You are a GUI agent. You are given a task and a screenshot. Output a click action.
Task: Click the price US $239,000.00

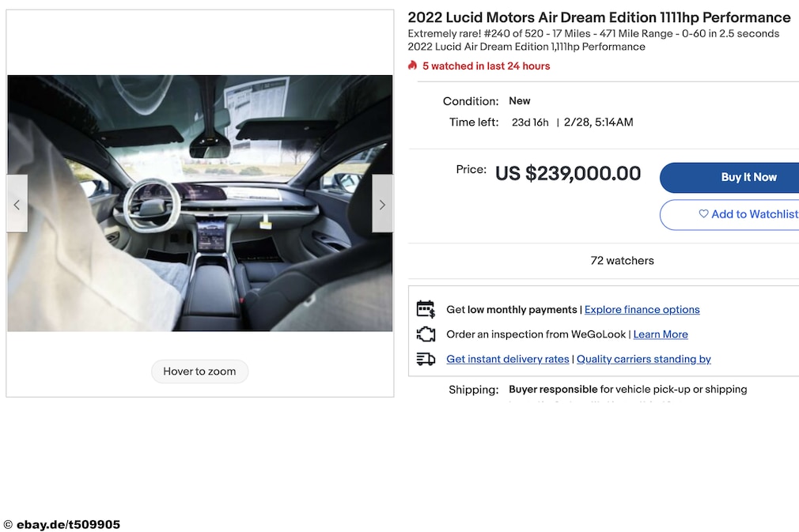pyautogui.click(x=568, y=173)
